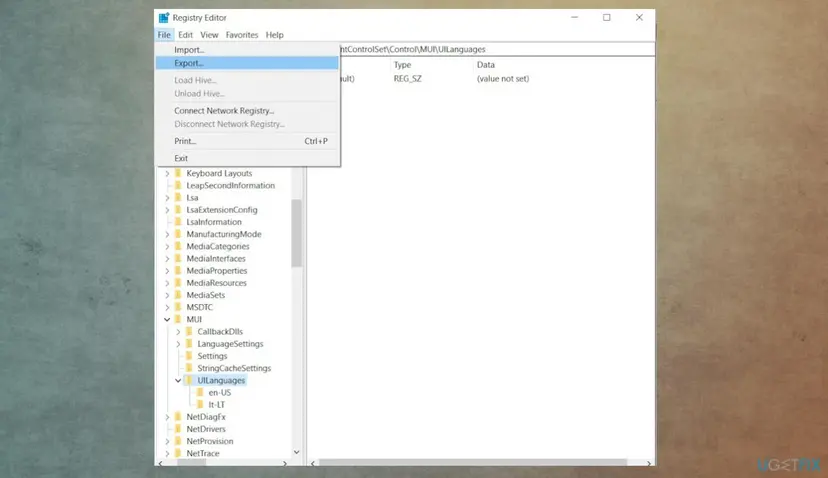This screenshot has width=828, height=478.
Task: Click the Type column header
Action: pos(402,64)
